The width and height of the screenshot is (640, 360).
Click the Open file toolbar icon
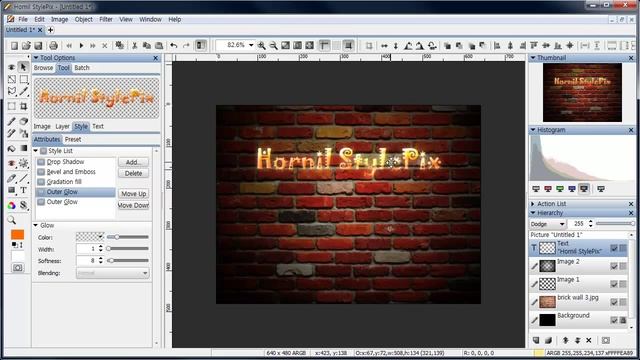pos(26,45)
